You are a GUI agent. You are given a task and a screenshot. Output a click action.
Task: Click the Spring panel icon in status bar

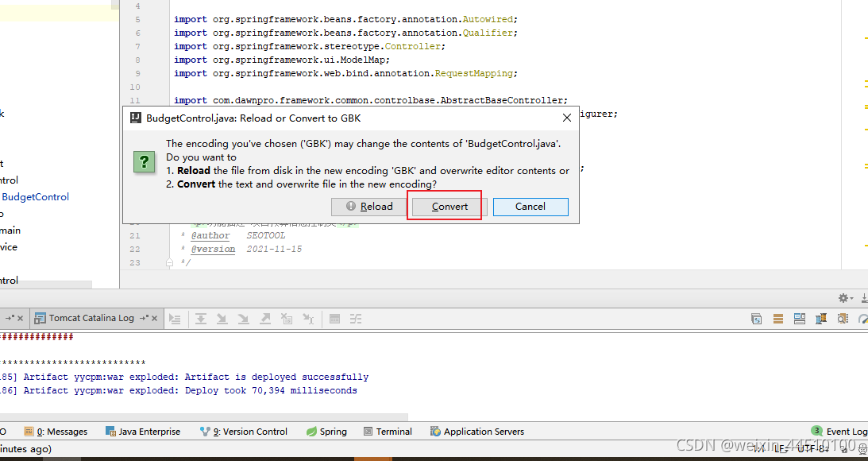click(326, 431)
